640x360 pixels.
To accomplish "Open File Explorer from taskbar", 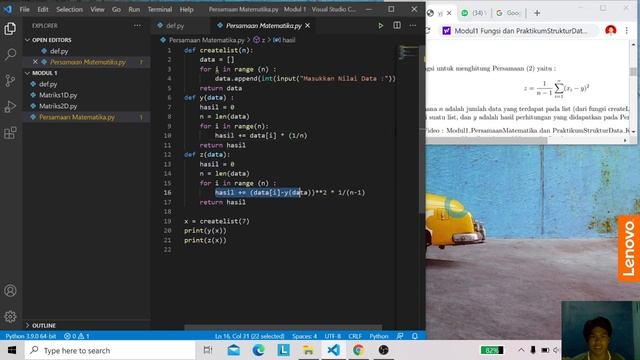I will pyautogui.click(x=308, y=350).
